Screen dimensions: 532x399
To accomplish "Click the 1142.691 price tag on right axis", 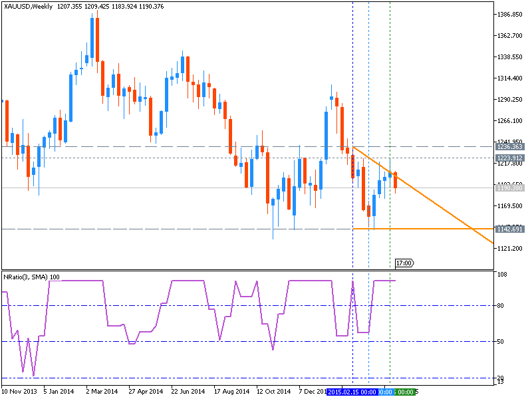I will click(x=511, y=228).
